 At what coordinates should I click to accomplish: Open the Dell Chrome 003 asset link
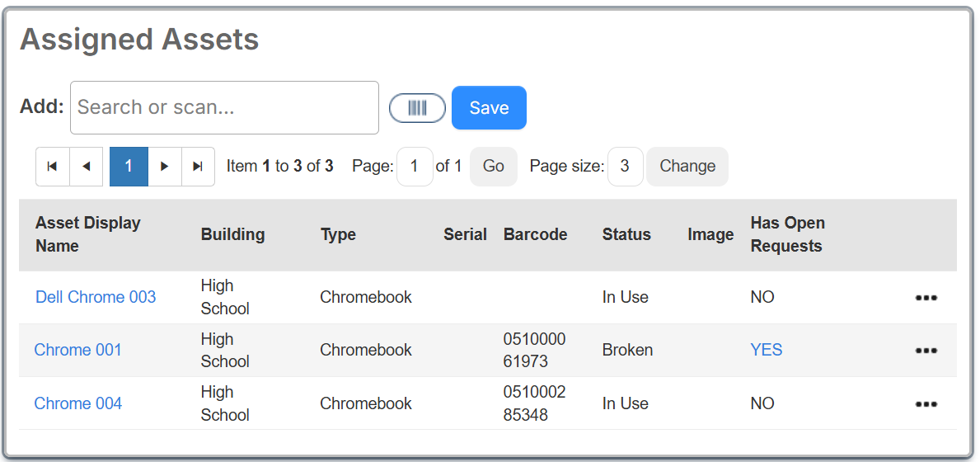96,297
